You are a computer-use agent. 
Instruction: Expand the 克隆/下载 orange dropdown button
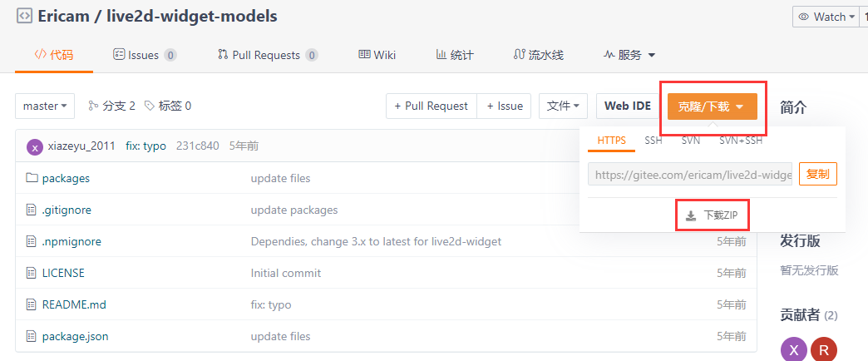click(712, 106)
